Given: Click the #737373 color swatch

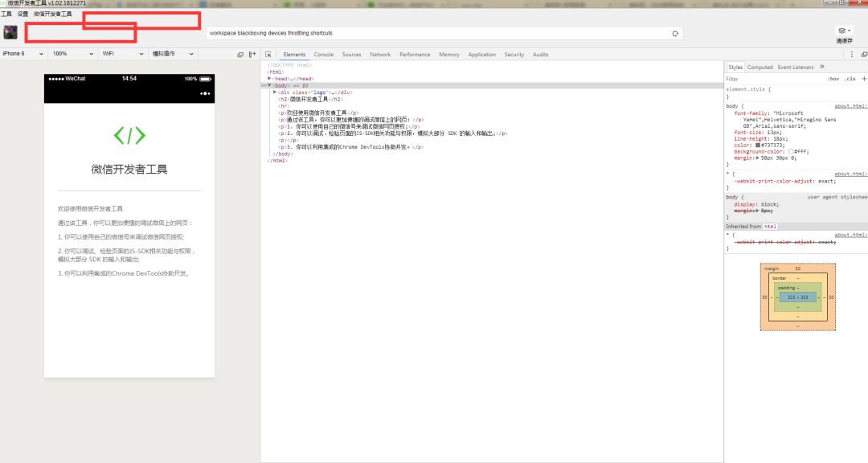Looking at the screenshot, I should pos(758,145).
